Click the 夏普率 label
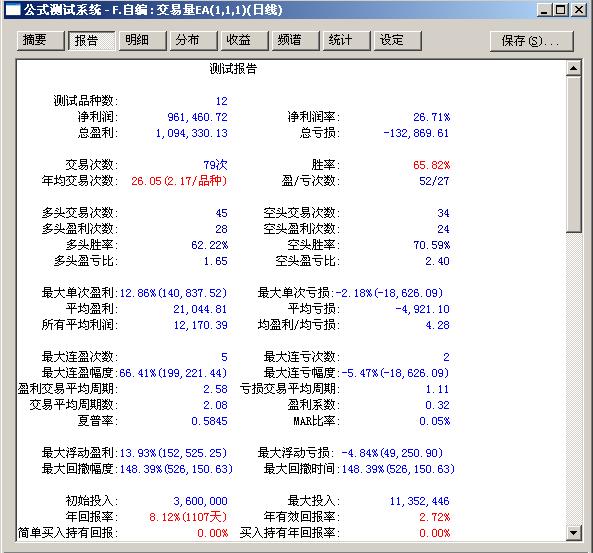Screen dimensions: 593x553 [x=98, y=421]
